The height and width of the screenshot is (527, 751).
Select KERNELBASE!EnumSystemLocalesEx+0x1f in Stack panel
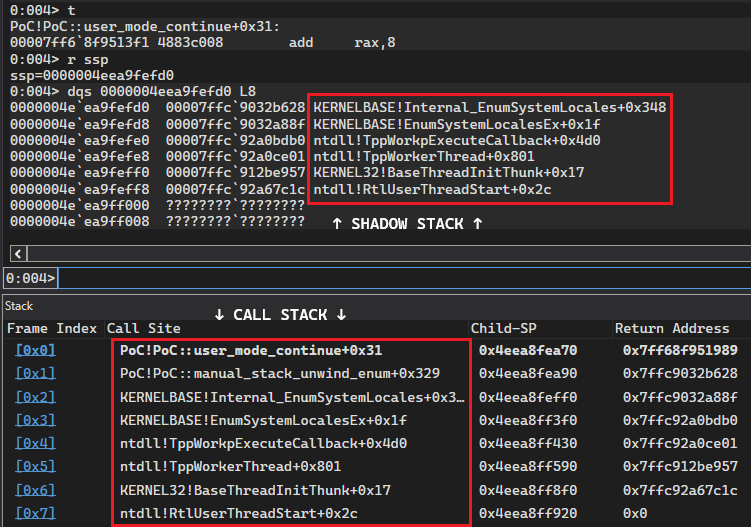pos(263,420)
